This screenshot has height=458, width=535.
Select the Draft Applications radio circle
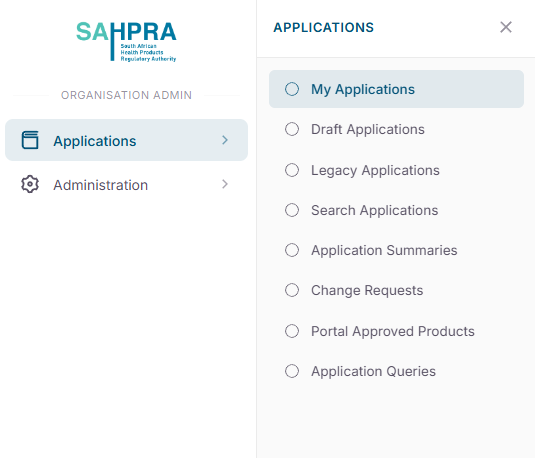click(x=292, y=129)
